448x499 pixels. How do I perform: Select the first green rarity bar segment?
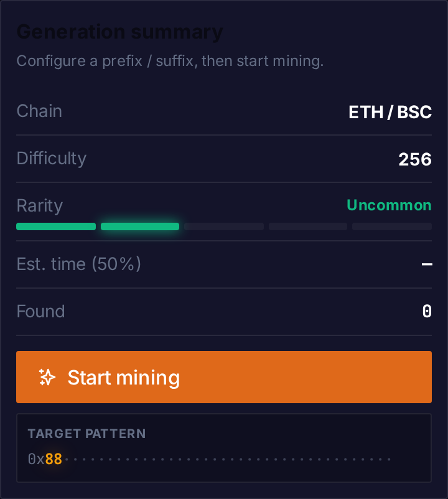56,226
